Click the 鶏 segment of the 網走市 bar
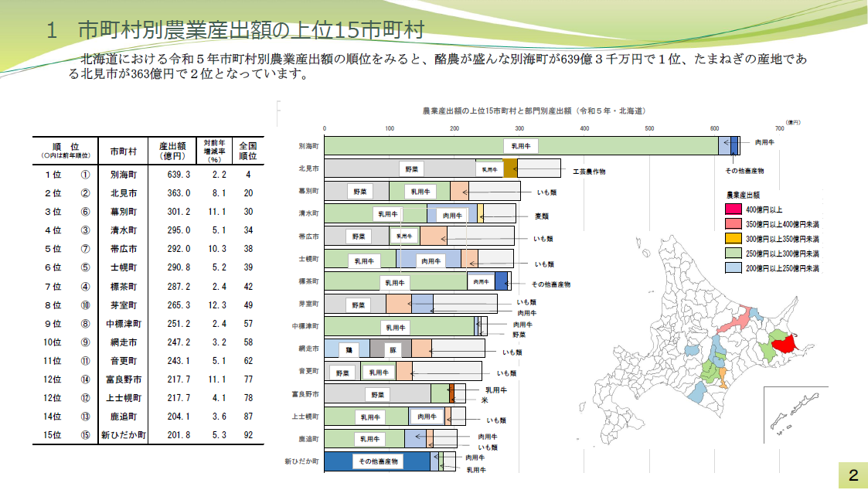The height and width of the screenshot is (490, 868). click(351, 350)
